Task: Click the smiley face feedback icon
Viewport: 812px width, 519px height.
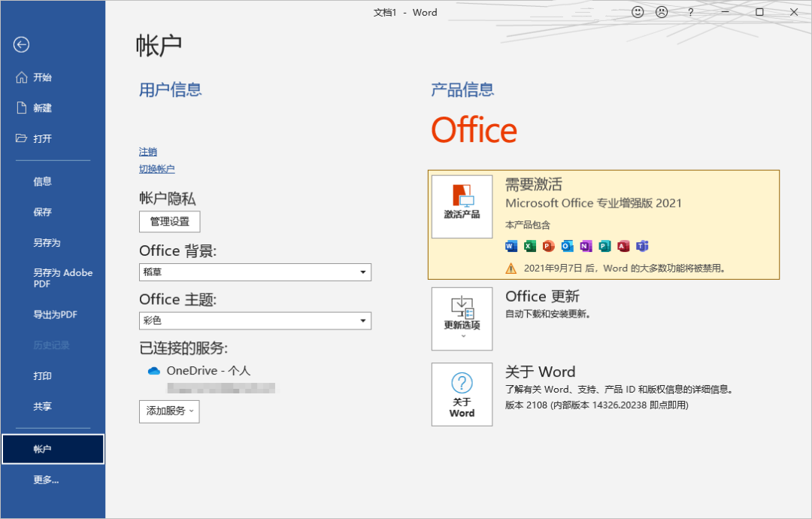Action: 638,12
